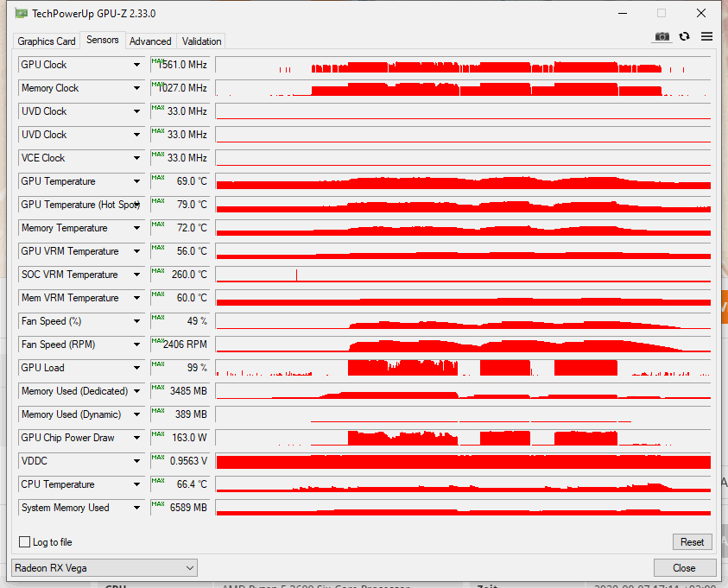Click the GPU Chip Power Draw graph
Viewport: 728px width, 588px height.
[x=464, y=438]
